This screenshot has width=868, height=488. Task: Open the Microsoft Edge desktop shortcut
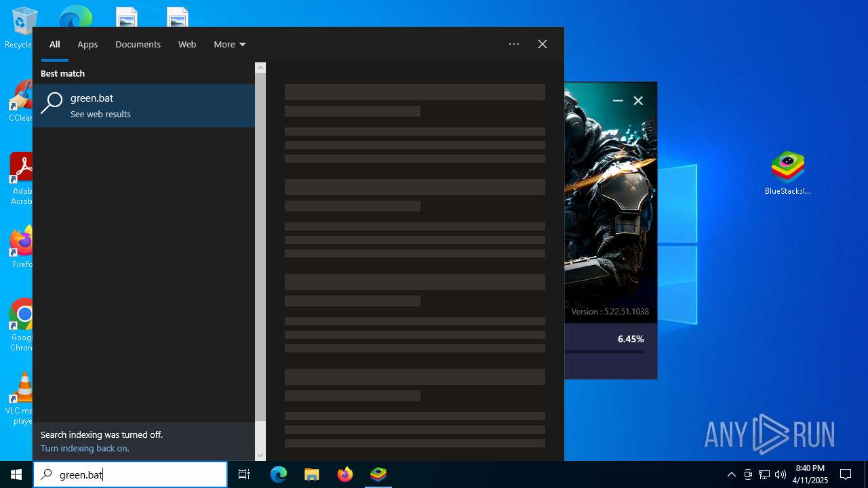point(75,16)
